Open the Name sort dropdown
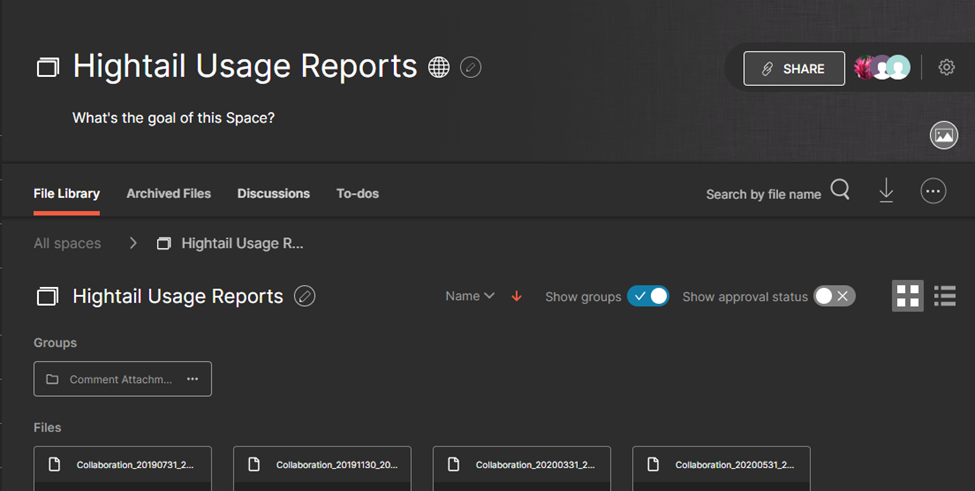The height and width of the screenshot is (491, 975). tap(470, 296)
